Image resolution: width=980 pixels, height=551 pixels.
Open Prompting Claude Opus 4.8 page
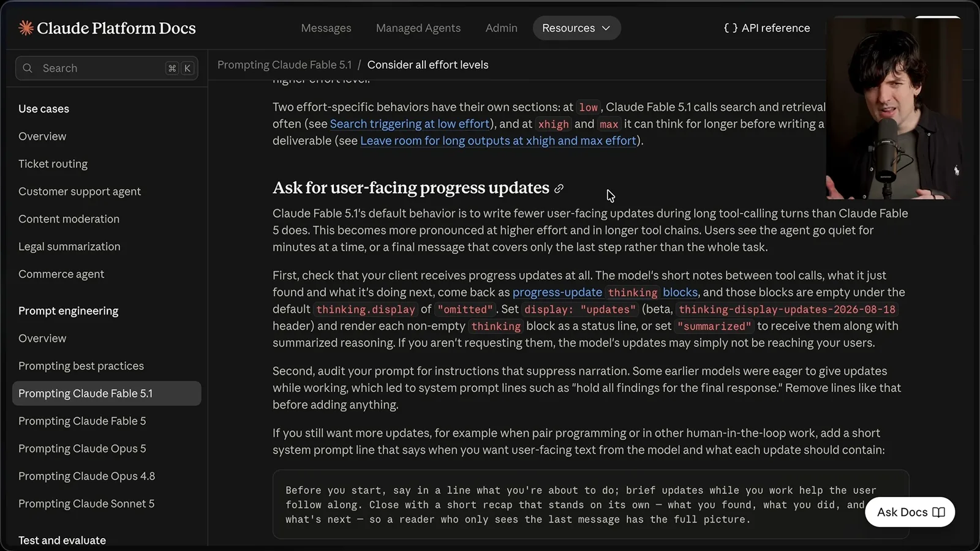click(86, 476)
